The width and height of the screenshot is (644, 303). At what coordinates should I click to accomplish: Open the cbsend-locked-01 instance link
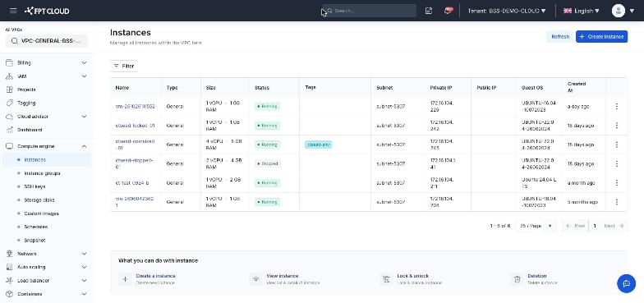(135, 125)
